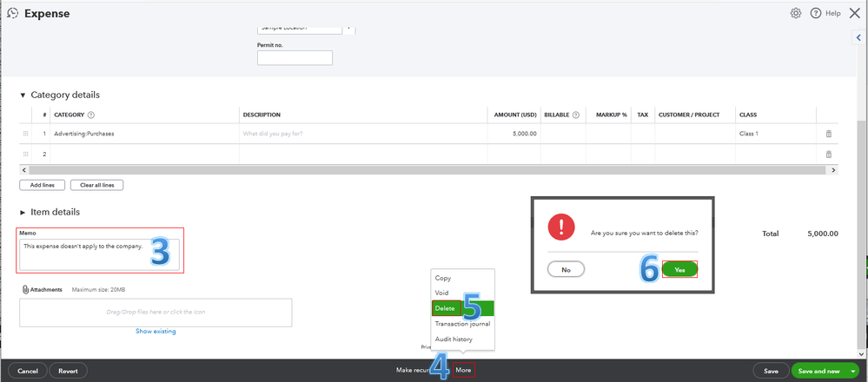Click the Cancel button
Screen dimensions: 868x382
click(28, 371)
